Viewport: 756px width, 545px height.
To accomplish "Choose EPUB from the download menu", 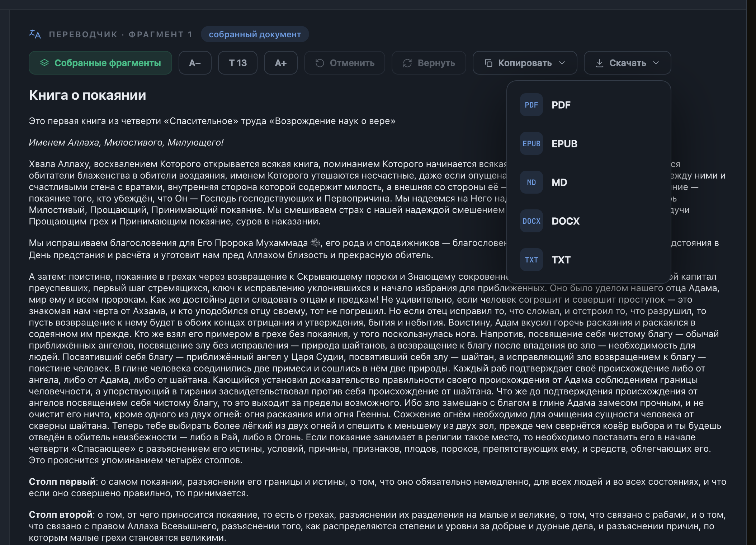I will click(x=589, y=143).
